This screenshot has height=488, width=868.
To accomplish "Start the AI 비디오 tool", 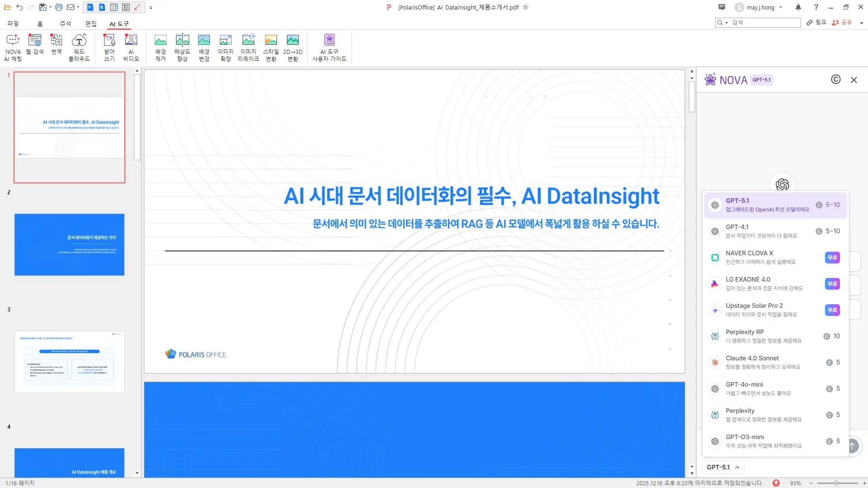I will click(x=131, y=47).
